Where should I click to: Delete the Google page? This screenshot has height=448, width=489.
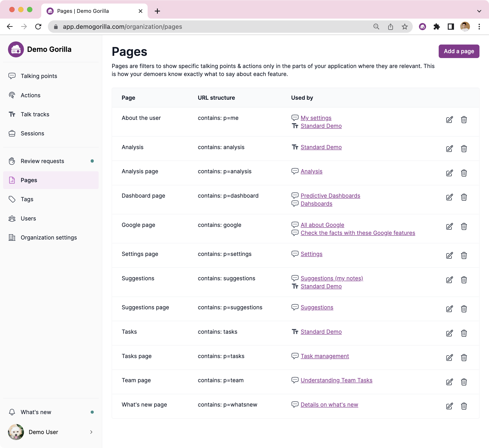[x=464, y=226]
